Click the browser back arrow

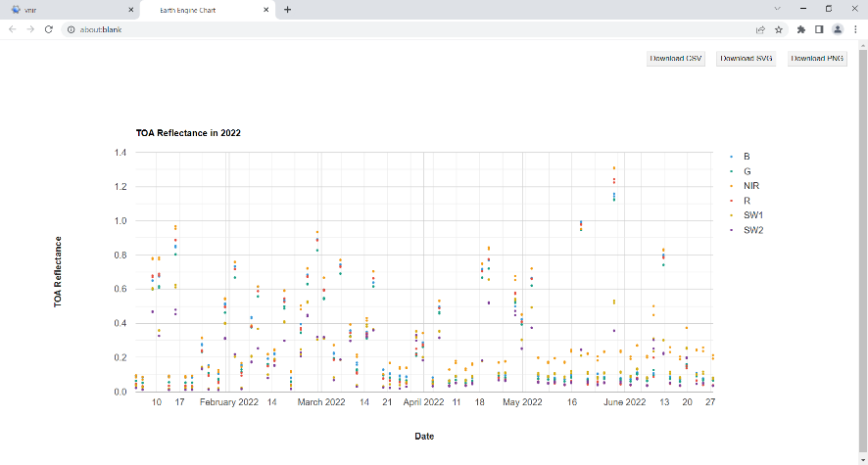pos(12,29)
